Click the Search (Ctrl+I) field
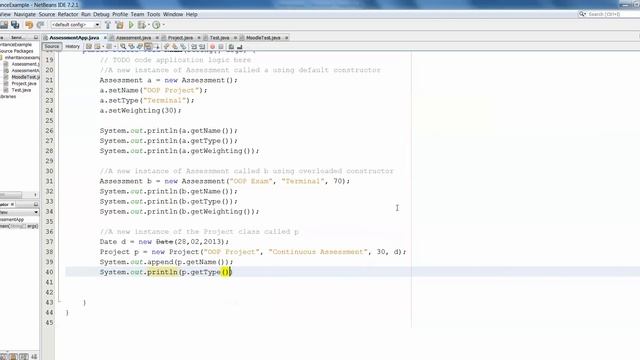 tap(609, 14)
